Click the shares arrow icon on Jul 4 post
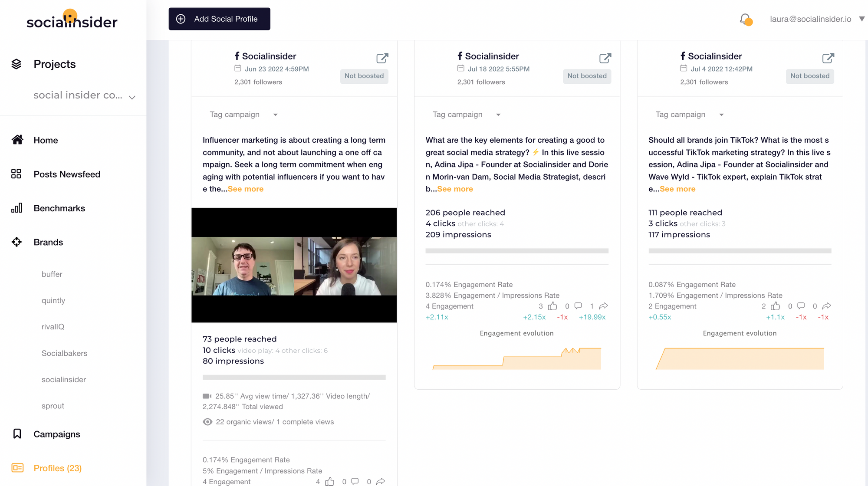Image resolution: width=868 pixels, height=486 pixels. pos(826,306)
